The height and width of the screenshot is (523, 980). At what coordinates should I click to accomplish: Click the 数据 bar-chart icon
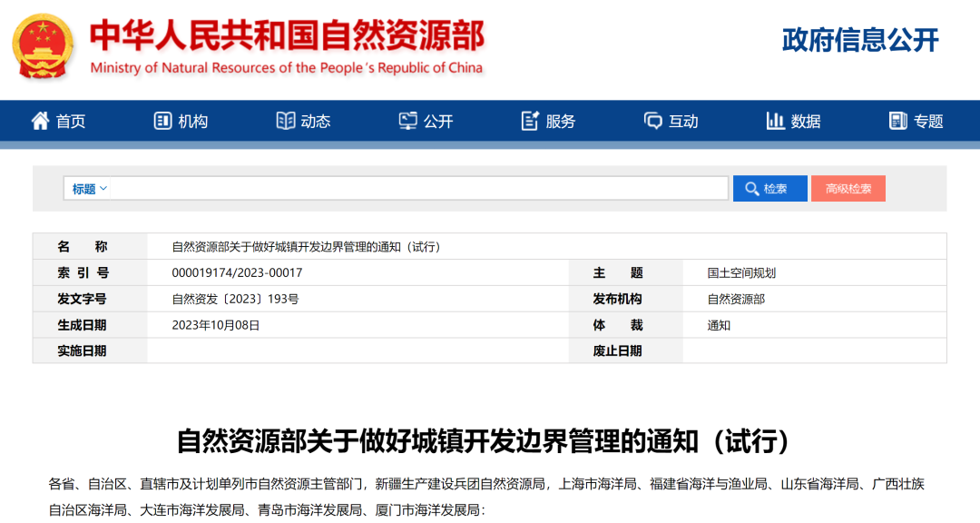776,120
